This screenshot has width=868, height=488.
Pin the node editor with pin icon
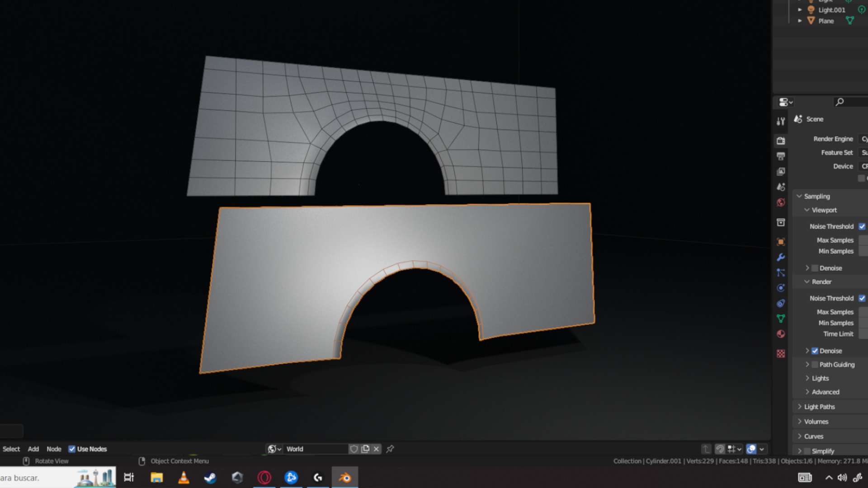[390, 449]
